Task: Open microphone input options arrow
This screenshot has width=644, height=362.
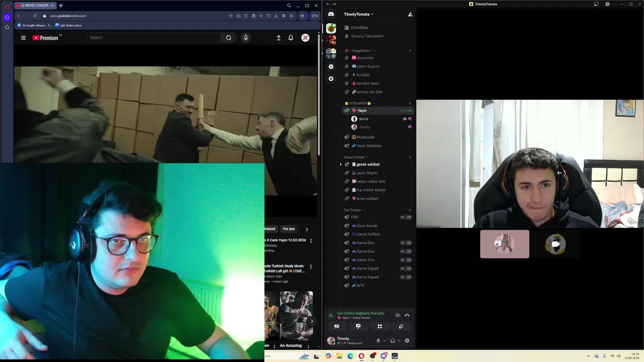Action: (x=384, y=340)
